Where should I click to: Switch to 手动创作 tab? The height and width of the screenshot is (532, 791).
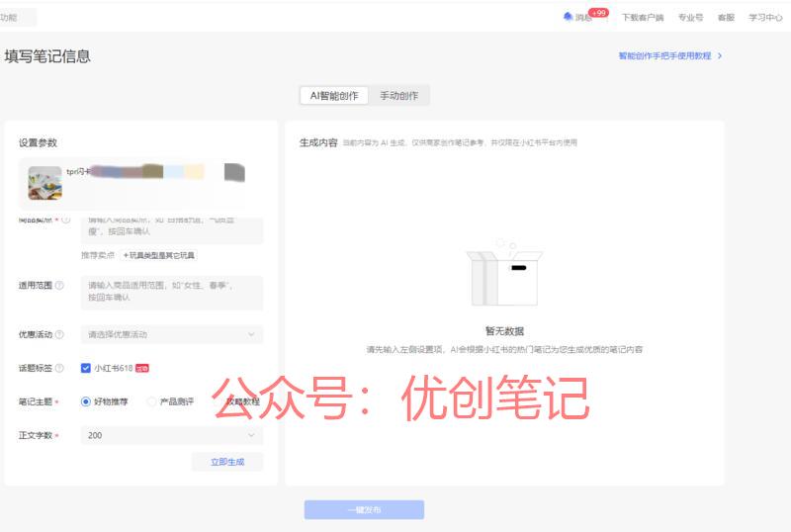pos(398,95)
